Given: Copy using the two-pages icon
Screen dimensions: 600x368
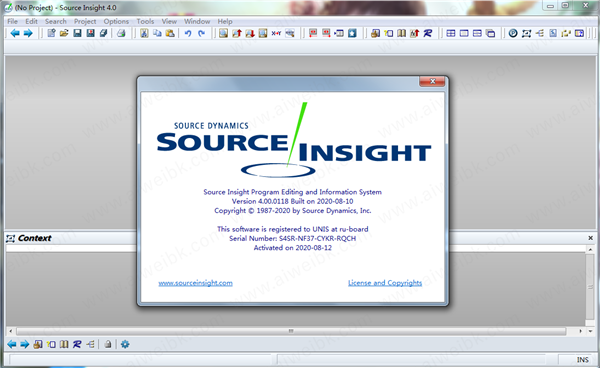Looking at the screenshot, I should pyautogui.click(x=157, y=33).
